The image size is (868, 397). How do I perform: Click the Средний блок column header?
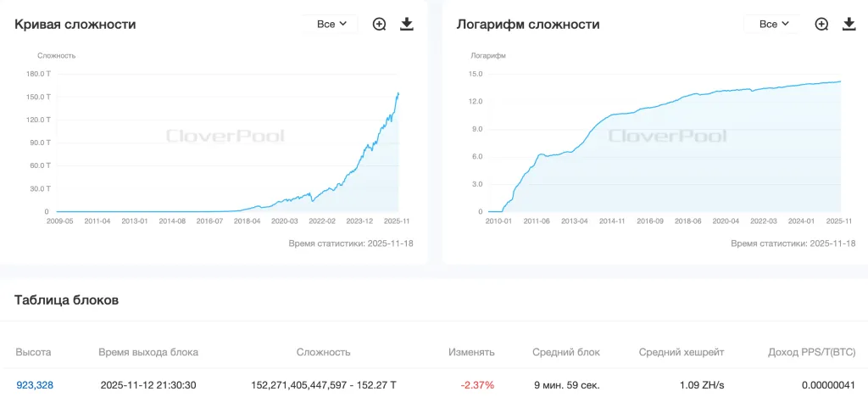click(x=566, y=352)
